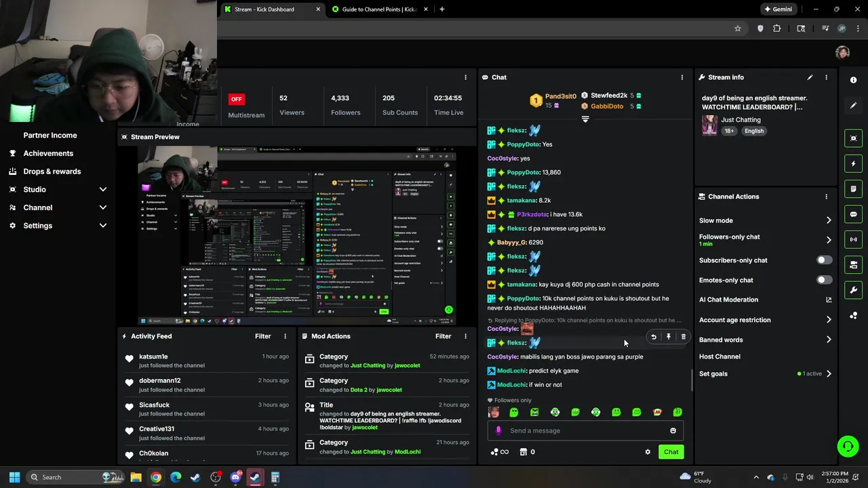
Task: Open File Explorer from the taskbar
Action: 136,477
